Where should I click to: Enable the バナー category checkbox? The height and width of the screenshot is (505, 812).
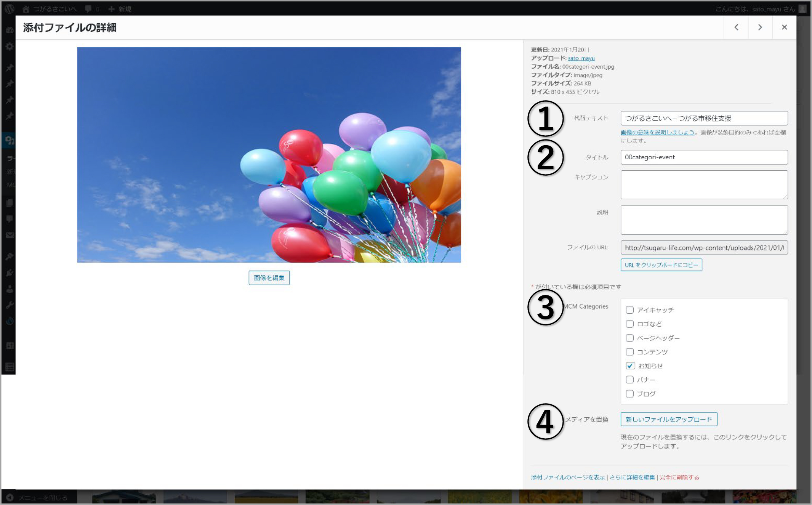coord(629,380)
